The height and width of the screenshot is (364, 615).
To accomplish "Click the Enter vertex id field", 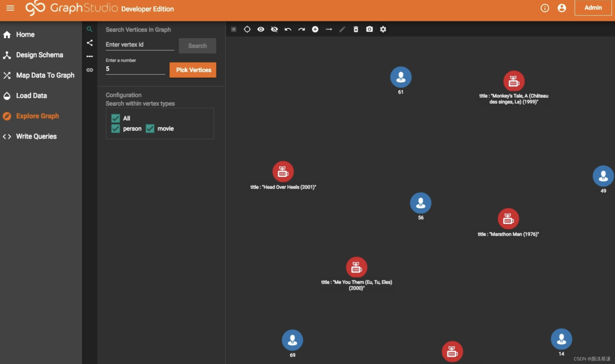I will click(x=140, y=45).
